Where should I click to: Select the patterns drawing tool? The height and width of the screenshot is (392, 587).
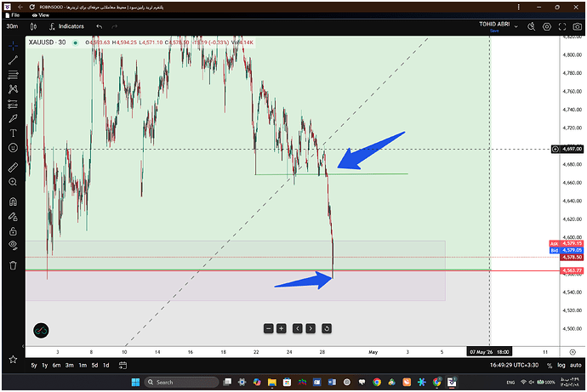click(13, 89)
